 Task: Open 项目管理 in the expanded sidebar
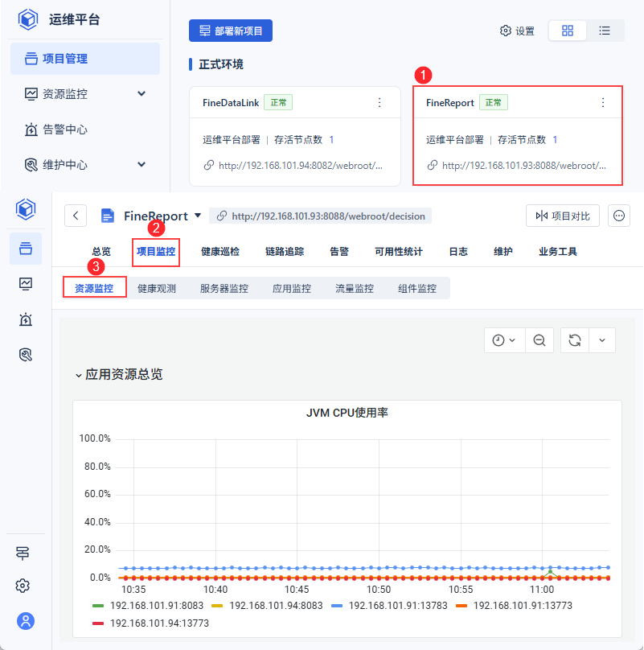[85, 59]
